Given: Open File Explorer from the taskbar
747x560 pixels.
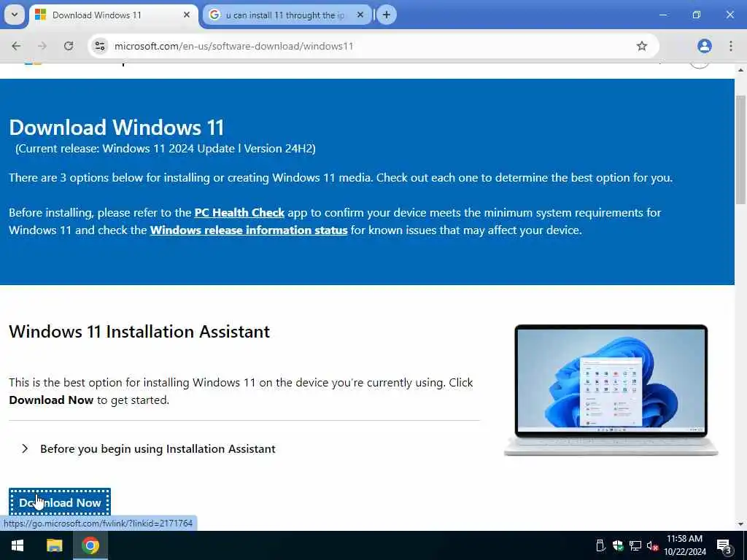Looking at the screenshot, I should (54, 545).
